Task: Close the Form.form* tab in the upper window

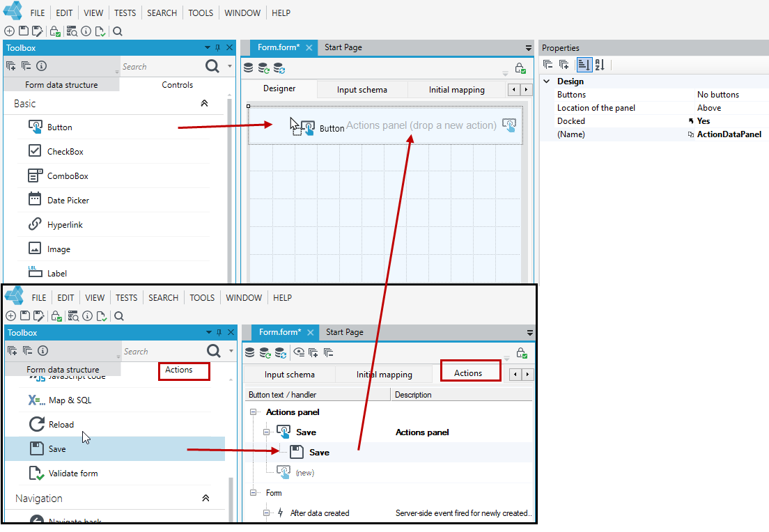Action: click(x=309, y=47)
